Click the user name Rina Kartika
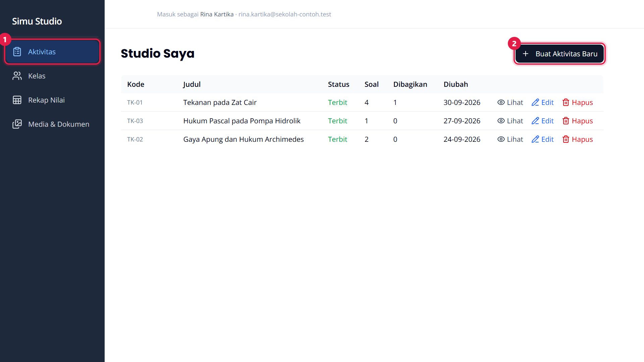Image resolution: width=644 pixels, height=362 pixels. pyautogui.click(x=217, y=14)
